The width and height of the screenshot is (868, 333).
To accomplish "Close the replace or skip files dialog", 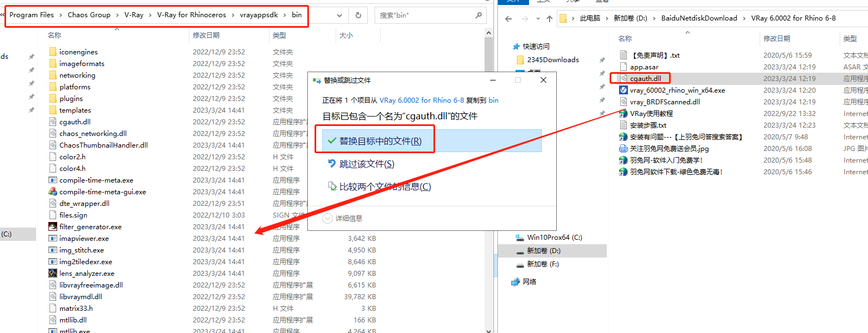I will 543,80.
